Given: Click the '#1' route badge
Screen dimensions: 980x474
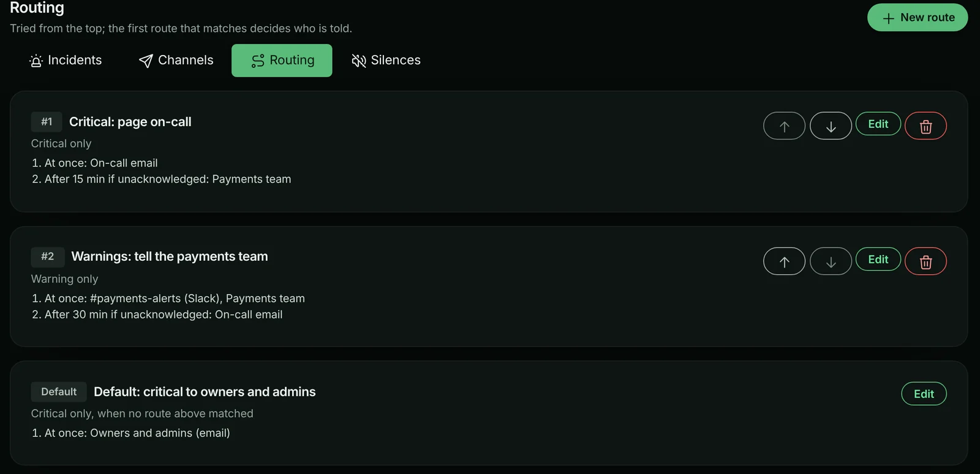Looking at the screenshot, I should pyautogui.click(x=47, y=122).
